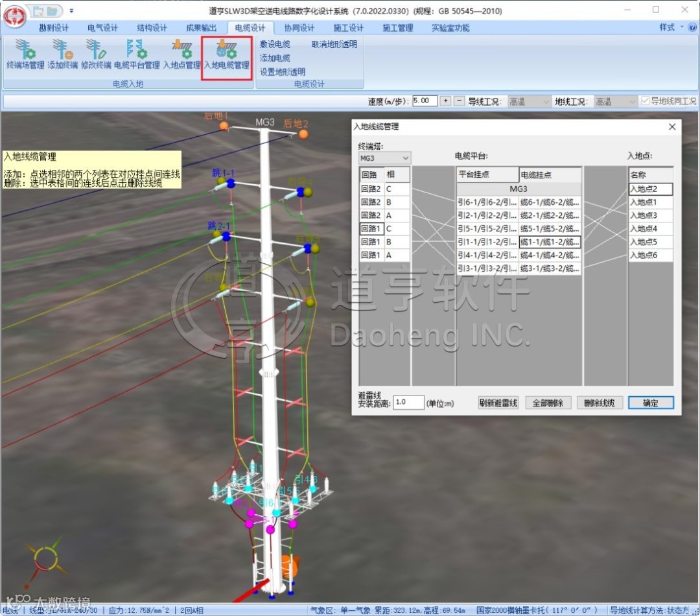Click the application logo button
This screenshot has height=616, width=700.
(x=15, y=16)
